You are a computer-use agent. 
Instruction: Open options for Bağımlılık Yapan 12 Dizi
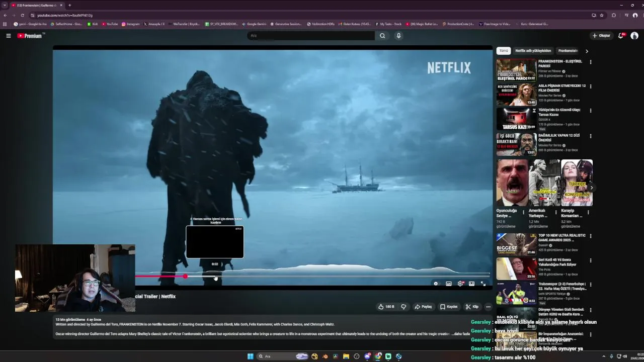coord(591,136)
